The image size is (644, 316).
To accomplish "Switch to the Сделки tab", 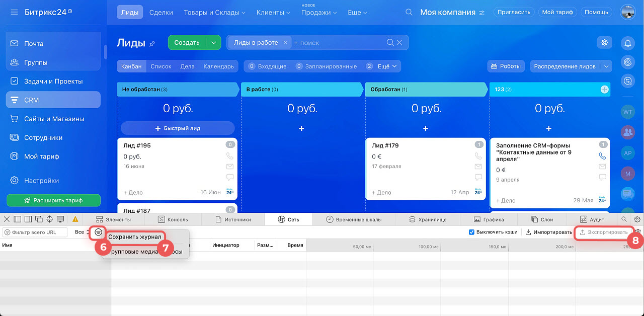I will 161,13.
